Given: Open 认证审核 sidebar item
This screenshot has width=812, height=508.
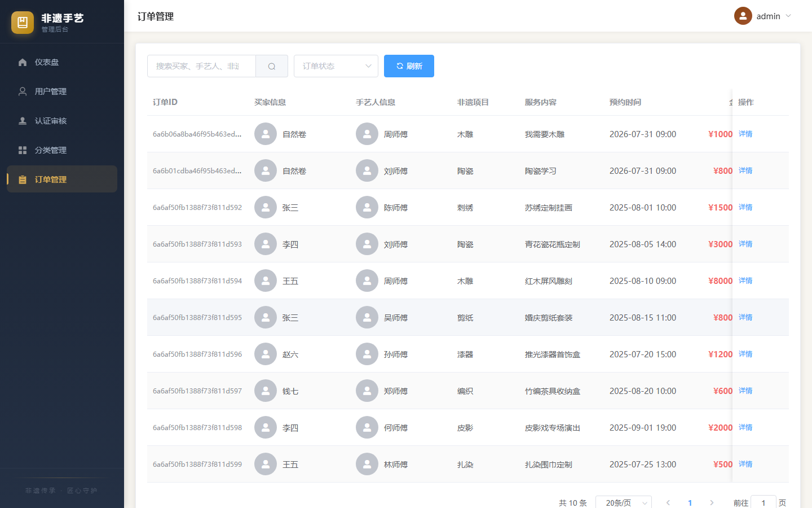Looking at the screenshot, I should click(62, 121).
